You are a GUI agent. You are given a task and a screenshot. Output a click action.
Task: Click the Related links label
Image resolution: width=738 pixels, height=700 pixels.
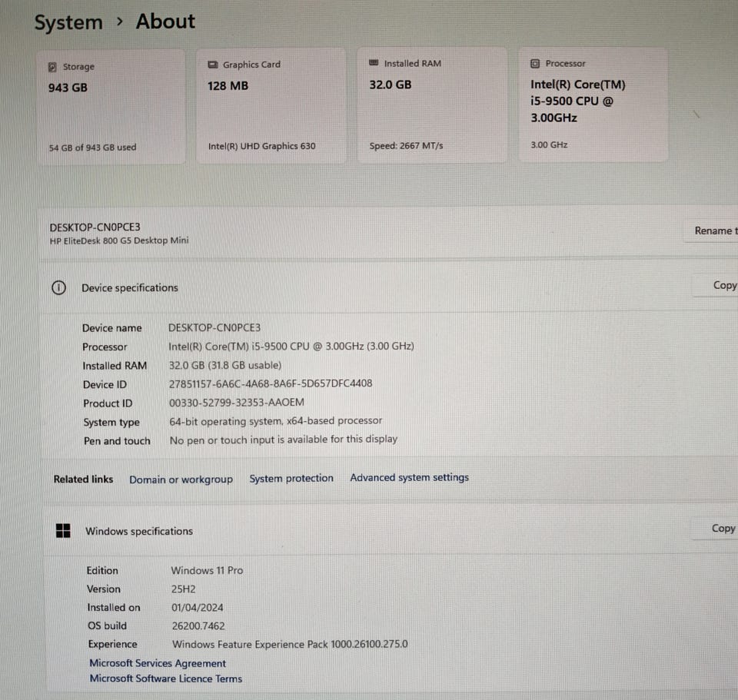(83, 479)
